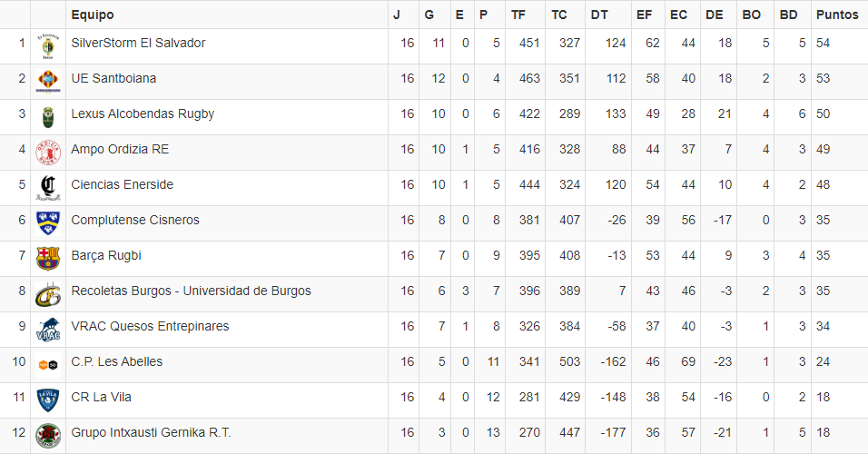868x454 pixels.
Task: Click the Gernika R.T. team crest
Action: tap(47, 435)
